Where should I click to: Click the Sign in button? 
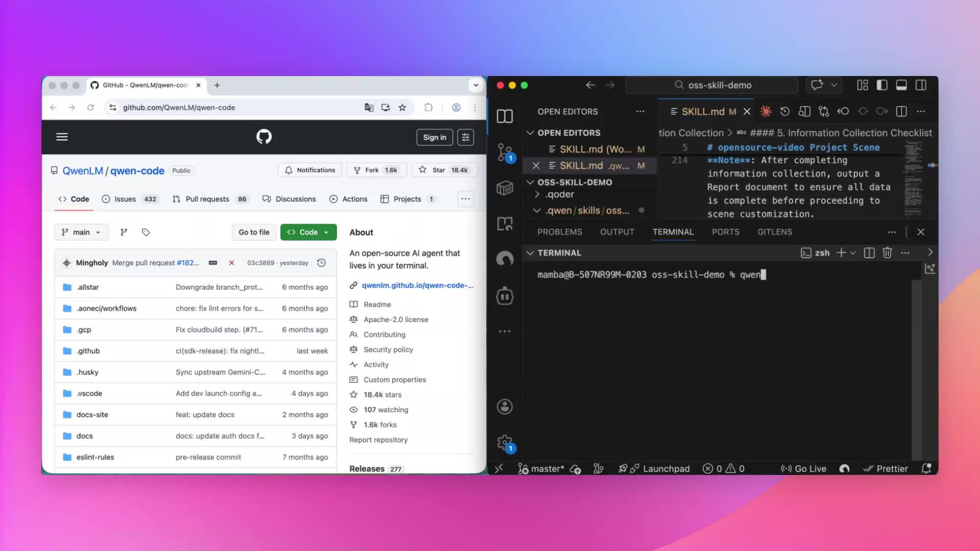434,137
